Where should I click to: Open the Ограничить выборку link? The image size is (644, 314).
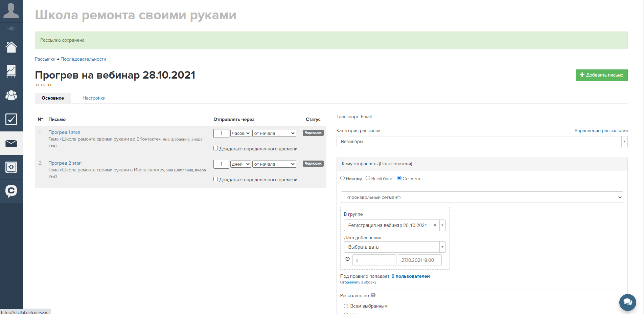pyautogui.click(x=358, y=282)
